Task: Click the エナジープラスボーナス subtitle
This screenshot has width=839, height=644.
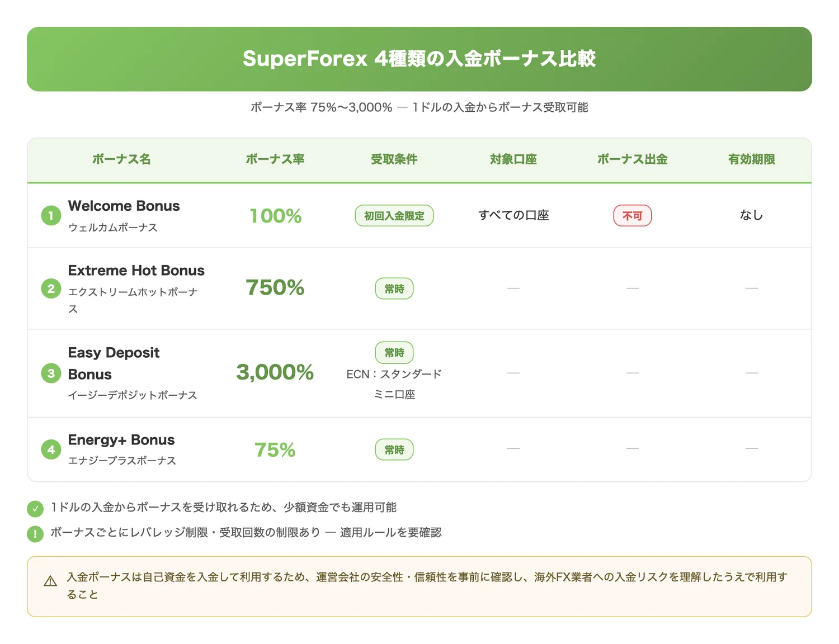Action: click(x=122, y=461)
